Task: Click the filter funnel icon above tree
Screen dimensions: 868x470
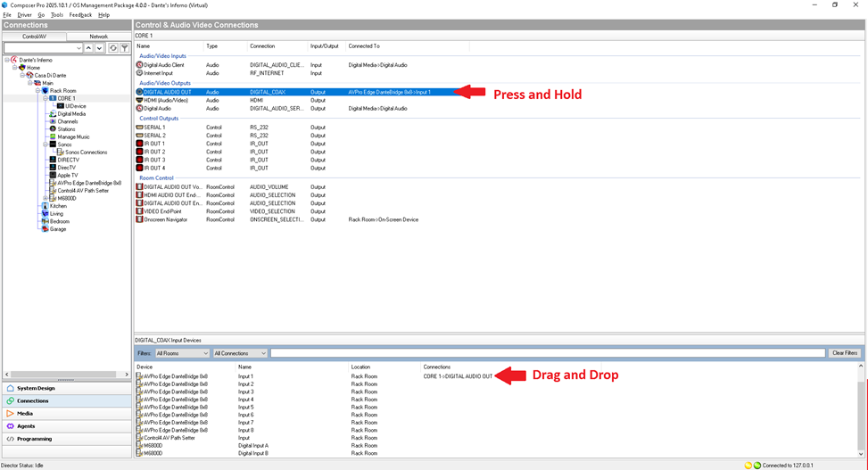Action: coord(125,48)
